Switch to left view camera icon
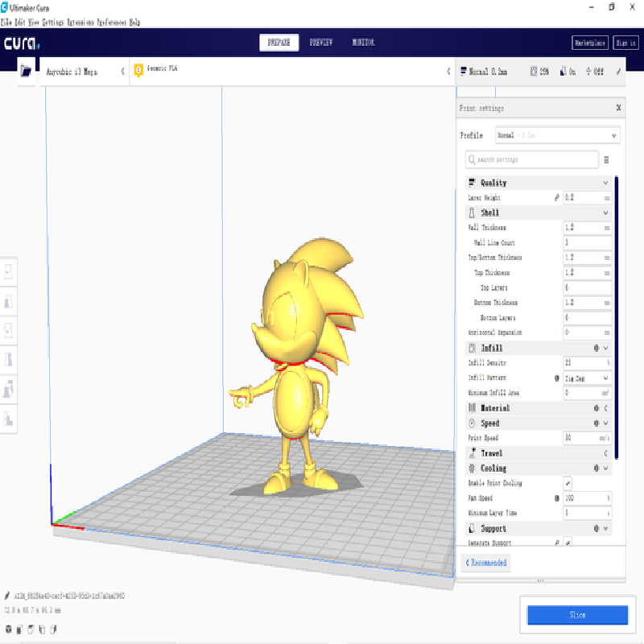 pos(42,629)
